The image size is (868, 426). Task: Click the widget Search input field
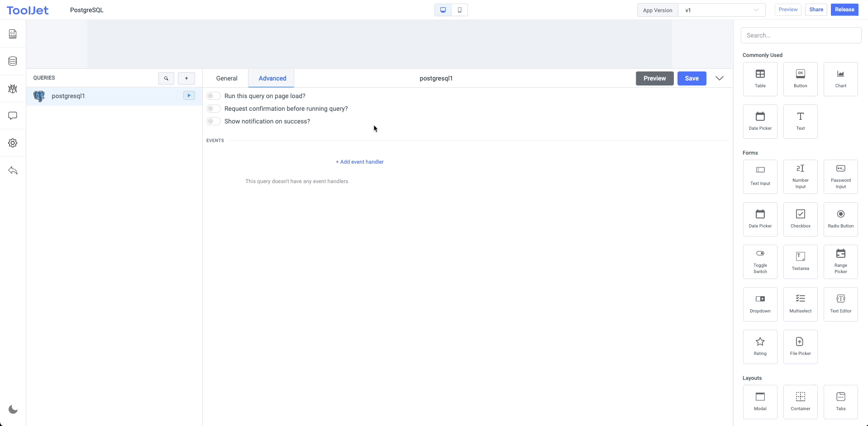pyautogui.click(x=801, y=35)
